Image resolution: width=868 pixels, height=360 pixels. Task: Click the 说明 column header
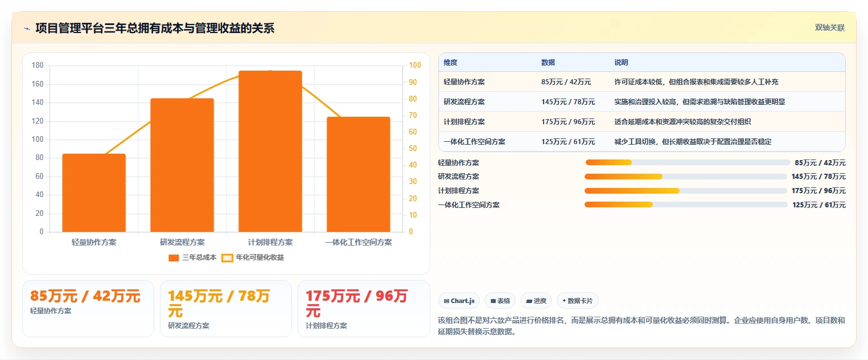(621, 63)
